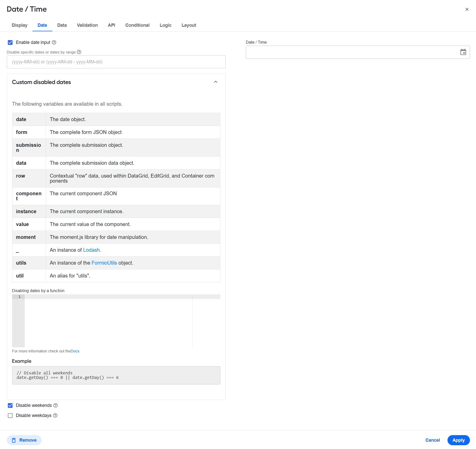Show help for Disable weekdays
The width and height of the screenshot is (476, 449).
click(55, 415)
